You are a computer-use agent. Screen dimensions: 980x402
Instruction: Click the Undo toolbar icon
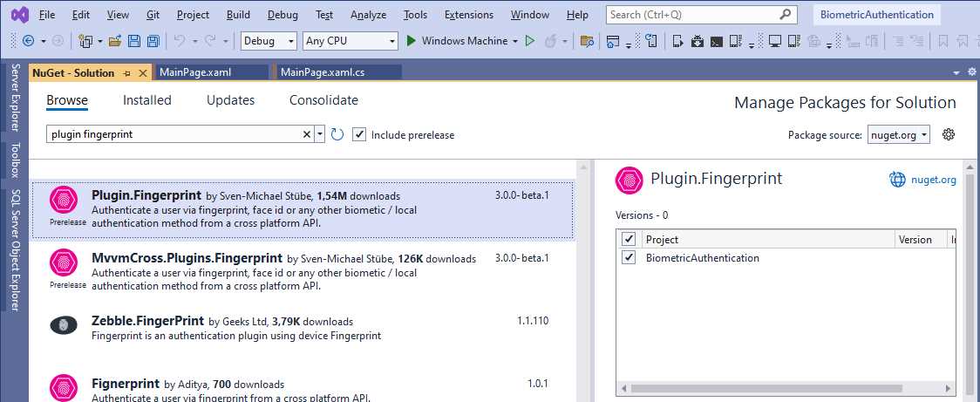click(180, 41)
